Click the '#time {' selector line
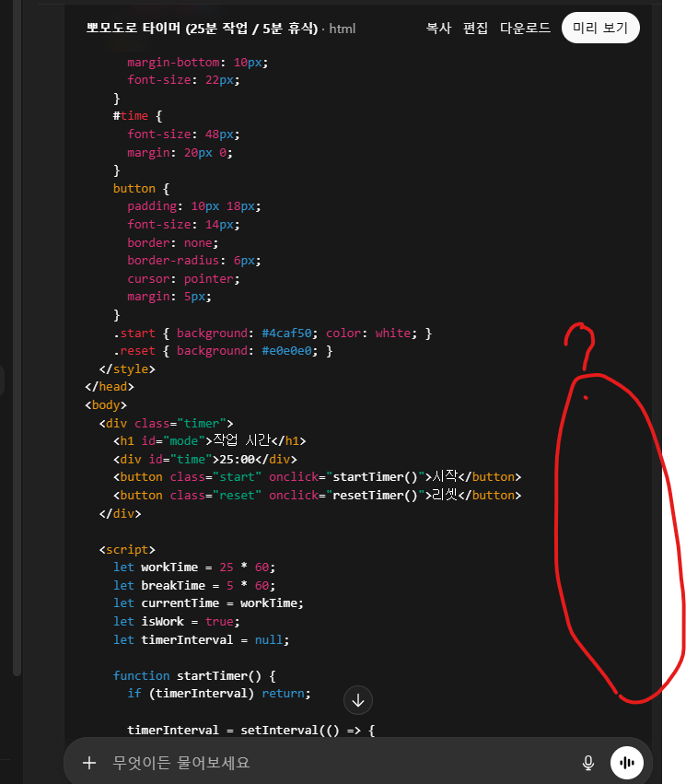 [x=137, y=116]
